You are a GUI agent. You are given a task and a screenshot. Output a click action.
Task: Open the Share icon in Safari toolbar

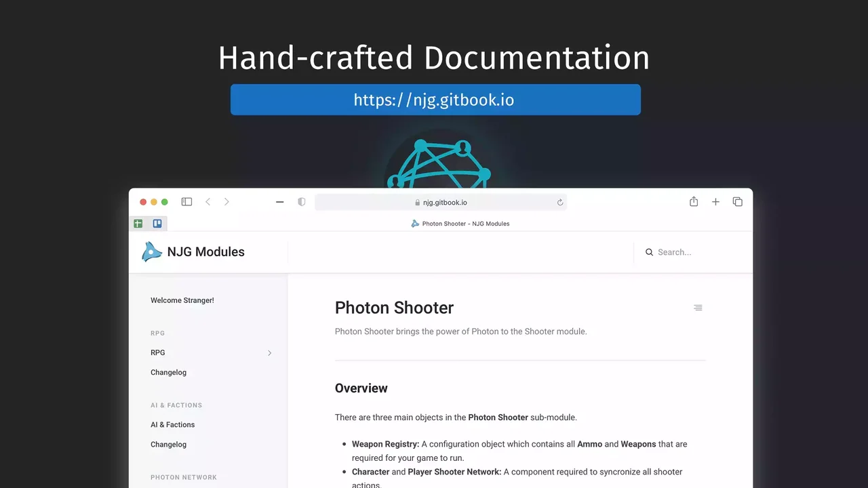coord(694,201)
